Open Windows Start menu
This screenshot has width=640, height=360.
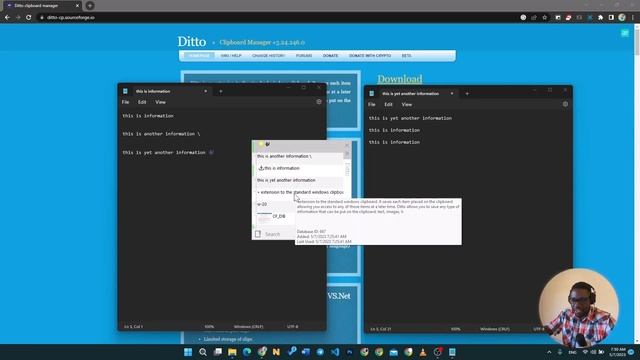coord(188,352)
